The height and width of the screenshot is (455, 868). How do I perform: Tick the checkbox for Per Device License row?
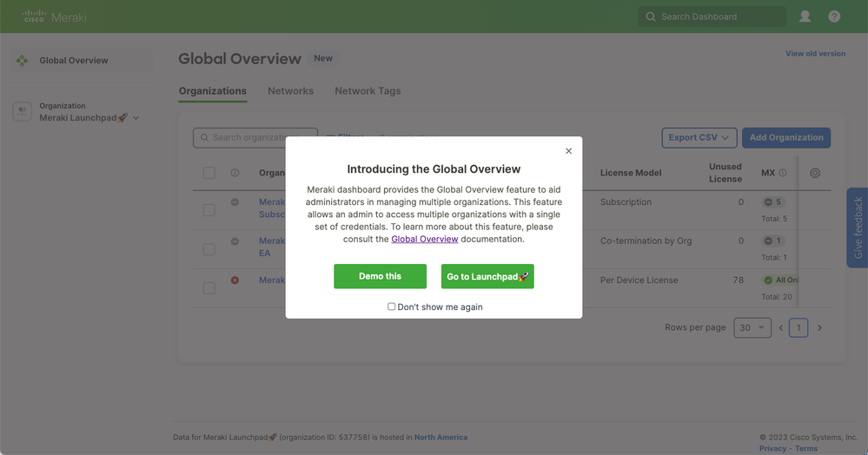click(209, 287)
